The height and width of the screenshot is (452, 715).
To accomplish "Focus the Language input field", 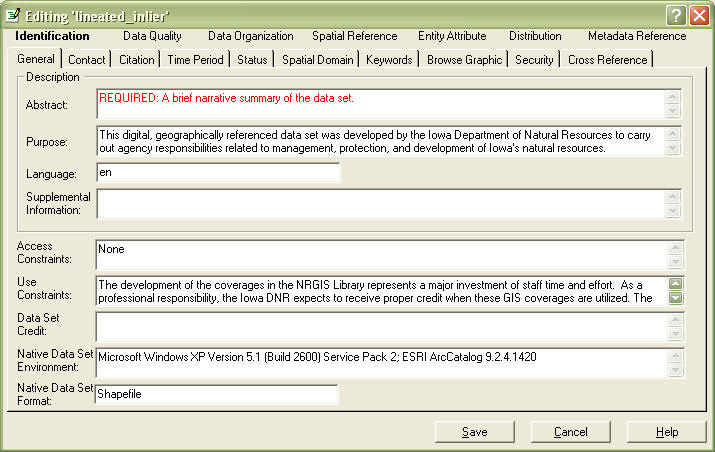I will tap(218, 173).
